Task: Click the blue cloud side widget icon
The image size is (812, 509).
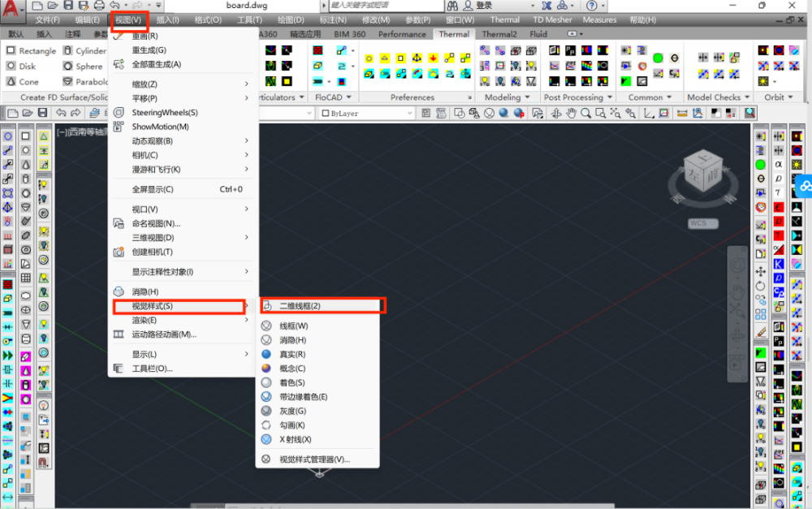Action: (804, 186)
